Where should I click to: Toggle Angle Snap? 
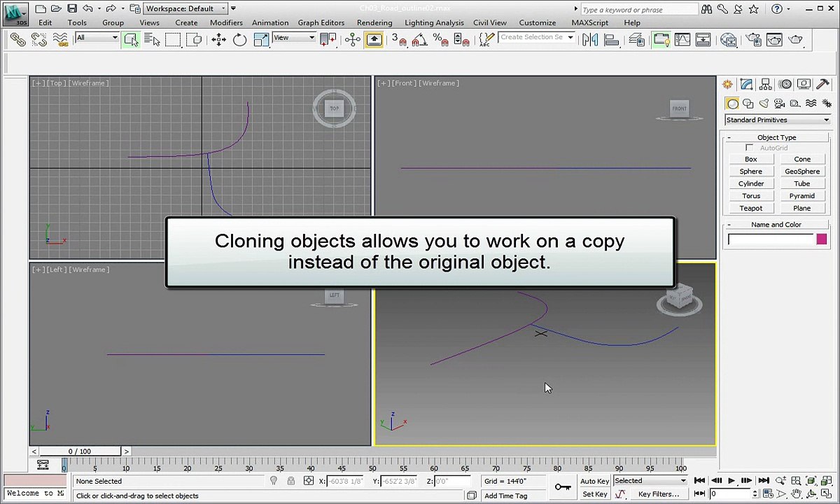(x=420, y=40)
